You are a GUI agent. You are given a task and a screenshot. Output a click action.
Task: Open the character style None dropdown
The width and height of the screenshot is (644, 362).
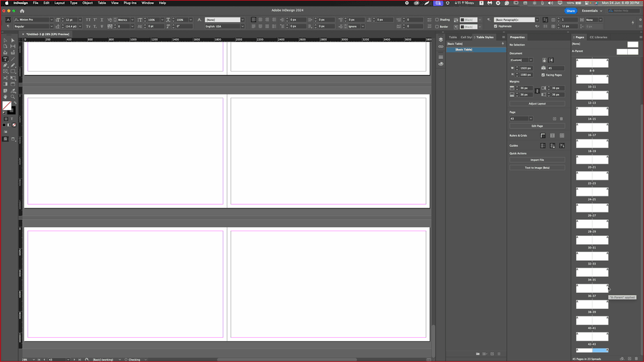point(242,19)
